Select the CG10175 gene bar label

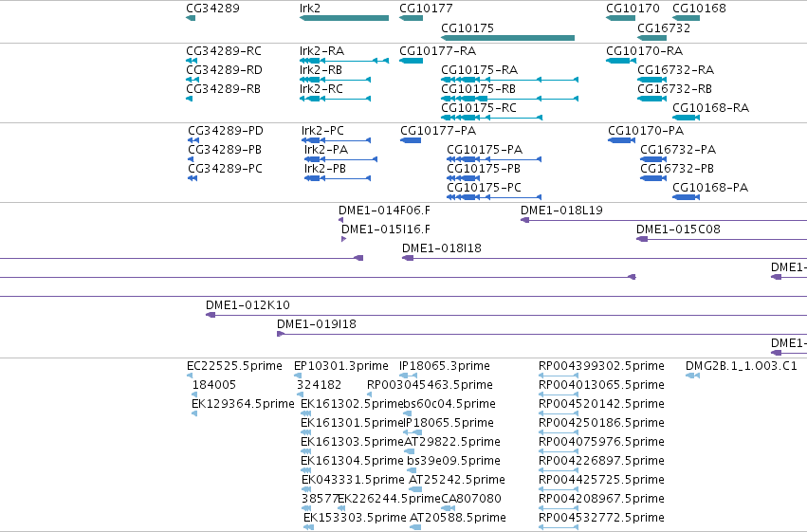[x=468, y=28]
